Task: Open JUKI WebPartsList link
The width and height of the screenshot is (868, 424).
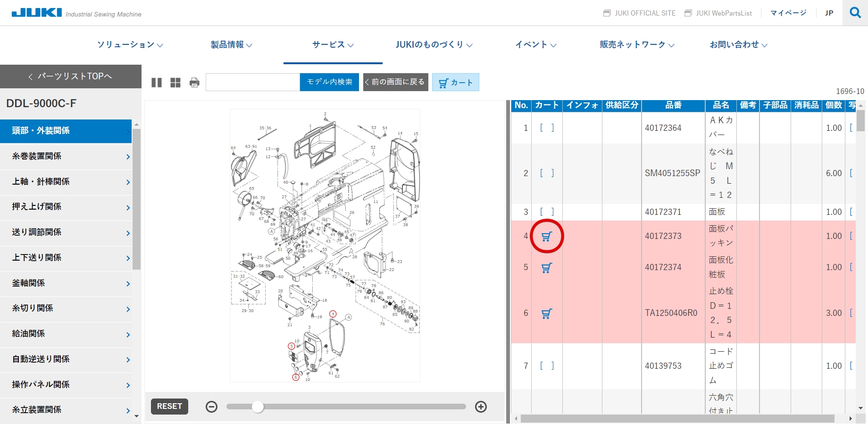Action: (718, 13)
